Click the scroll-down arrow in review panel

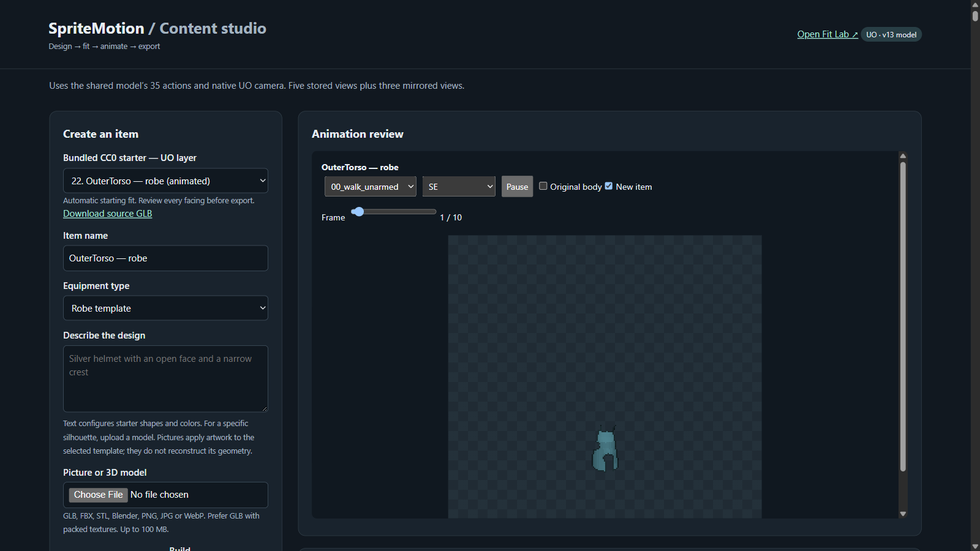coord(903,514)
